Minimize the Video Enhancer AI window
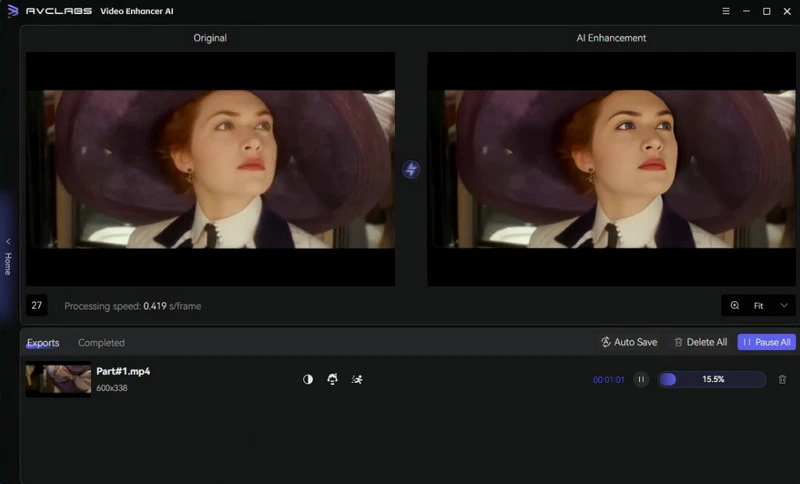 (746, 11)
